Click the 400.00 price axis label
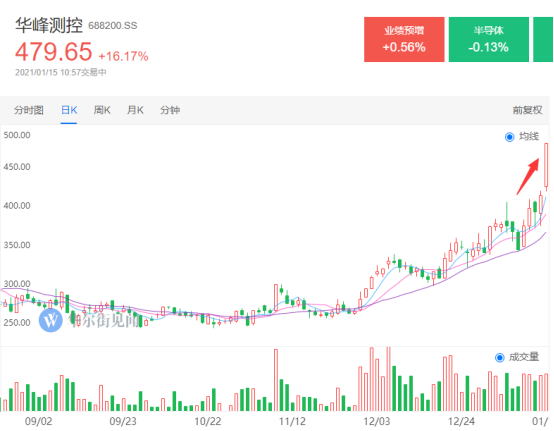This screenshot has height=431, width=554. (17, 206)
